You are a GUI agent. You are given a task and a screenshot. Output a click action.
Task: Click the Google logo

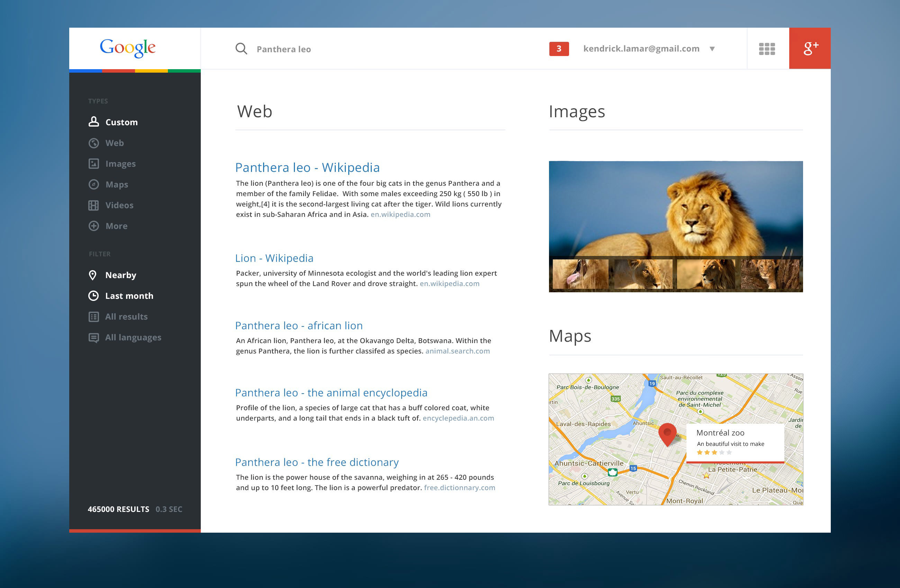coord(127,48)
